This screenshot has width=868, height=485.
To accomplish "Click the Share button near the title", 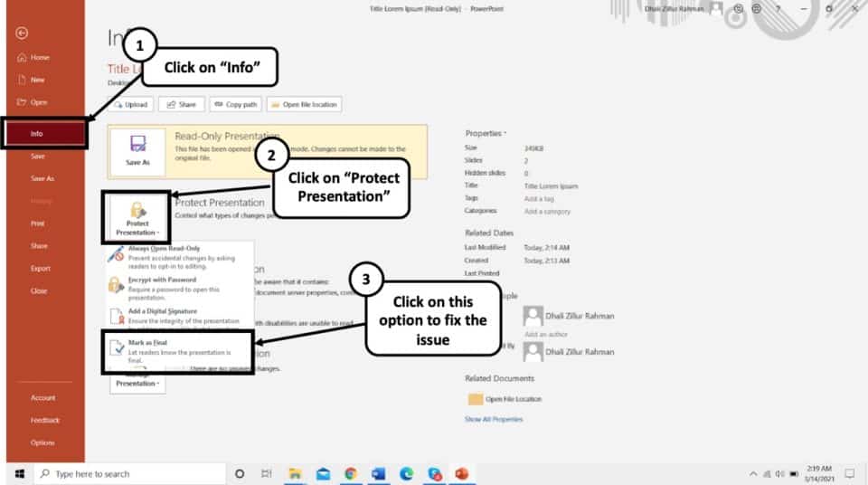I will 182,104.
